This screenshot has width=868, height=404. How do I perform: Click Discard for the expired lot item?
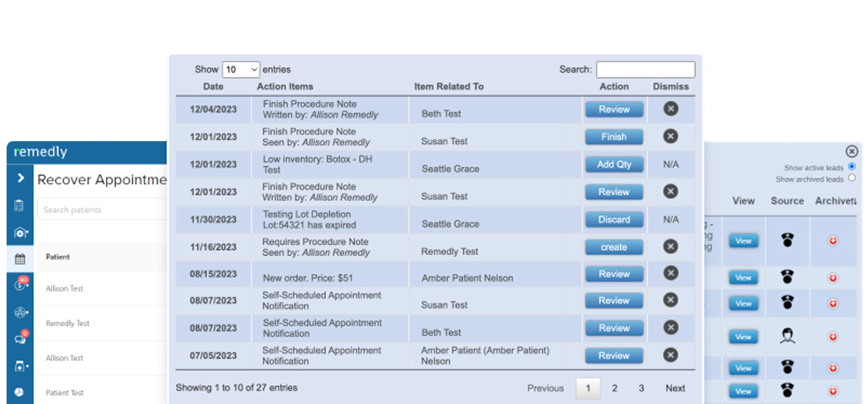pyautogui.click(x=614, y=220)
